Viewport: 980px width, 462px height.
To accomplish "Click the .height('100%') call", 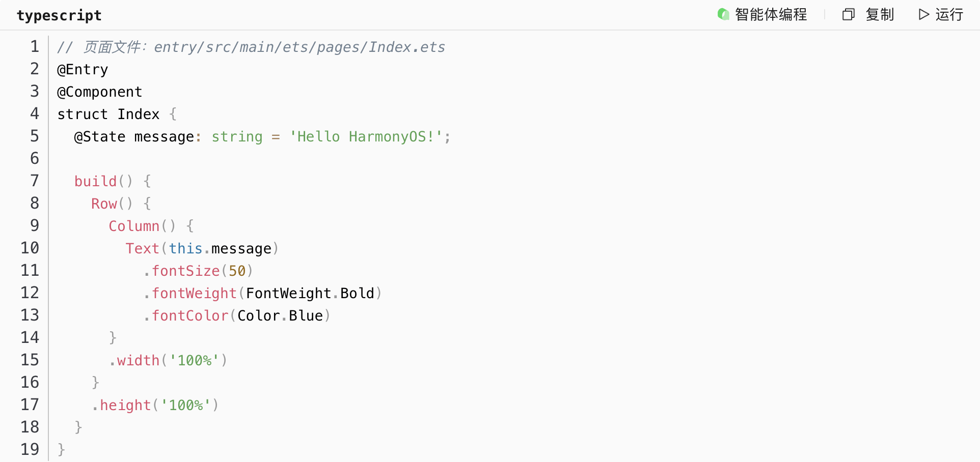I will (155, 405).
